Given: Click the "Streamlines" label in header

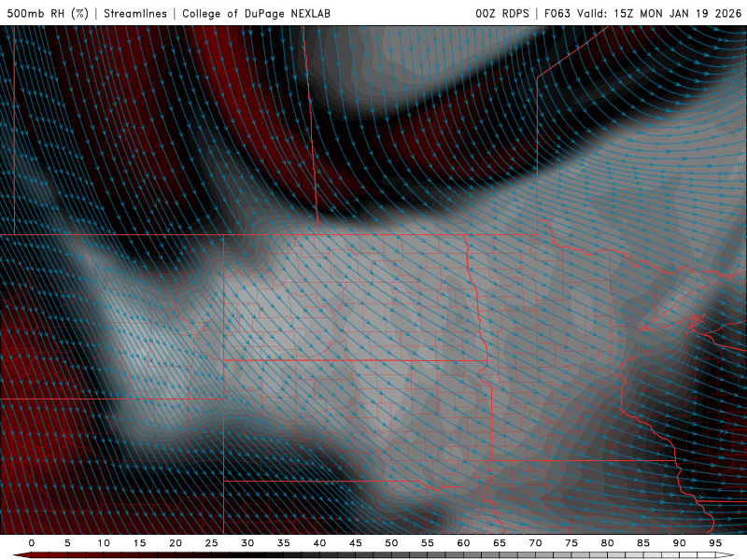Looking at the screenshot, I should (135, 13).
